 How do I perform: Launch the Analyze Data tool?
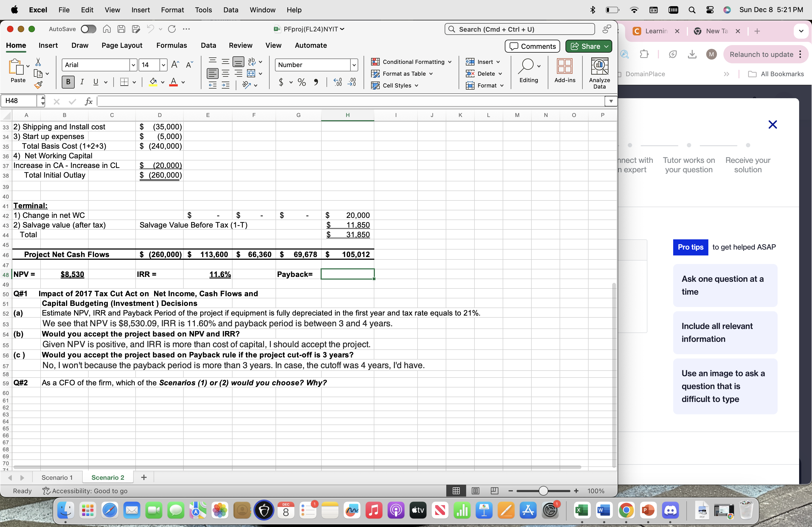click(x=599, y=72)
